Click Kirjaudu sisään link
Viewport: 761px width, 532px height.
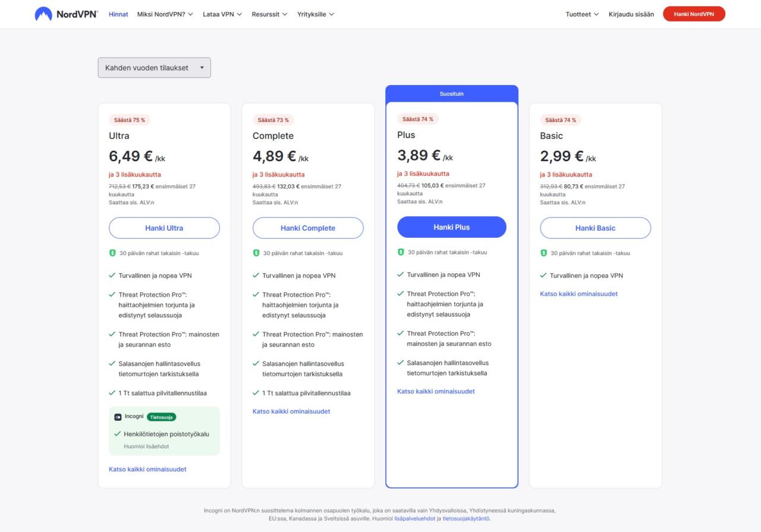click(x=631, y=14)
